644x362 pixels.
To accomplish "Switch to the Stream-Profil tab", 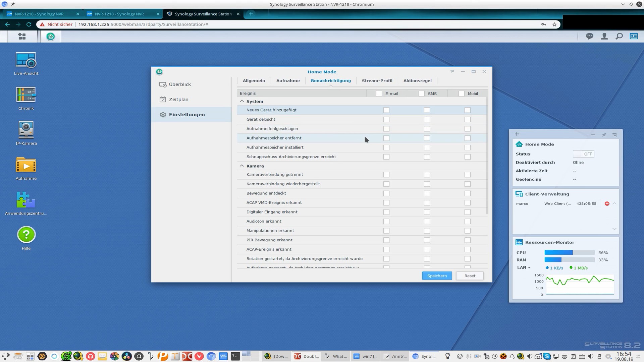I will [x=377, y=80].
